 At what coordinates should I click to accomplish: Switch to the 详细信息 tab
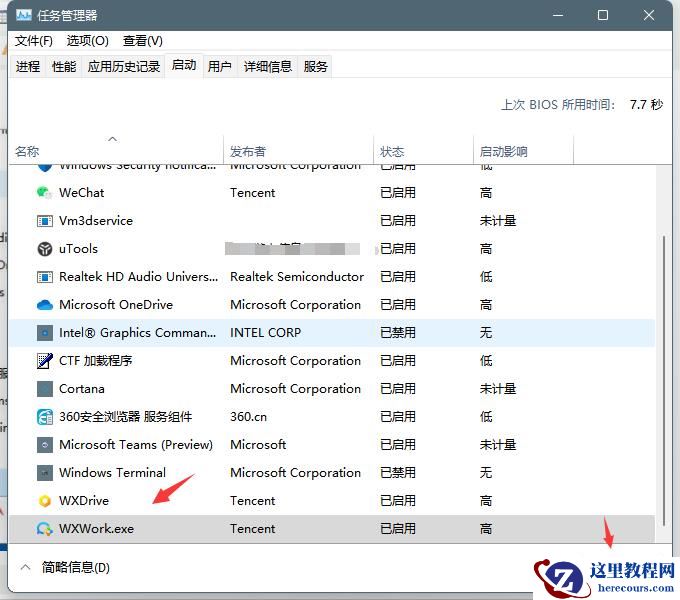(x=268, y=66)
